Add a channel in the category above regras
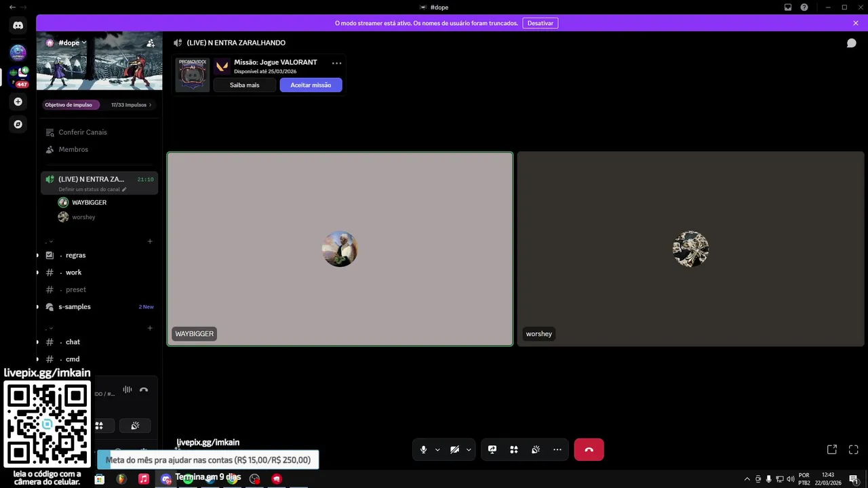Image resolution: width=868 pixels, height=488 pixels. [x=150, y=241]
